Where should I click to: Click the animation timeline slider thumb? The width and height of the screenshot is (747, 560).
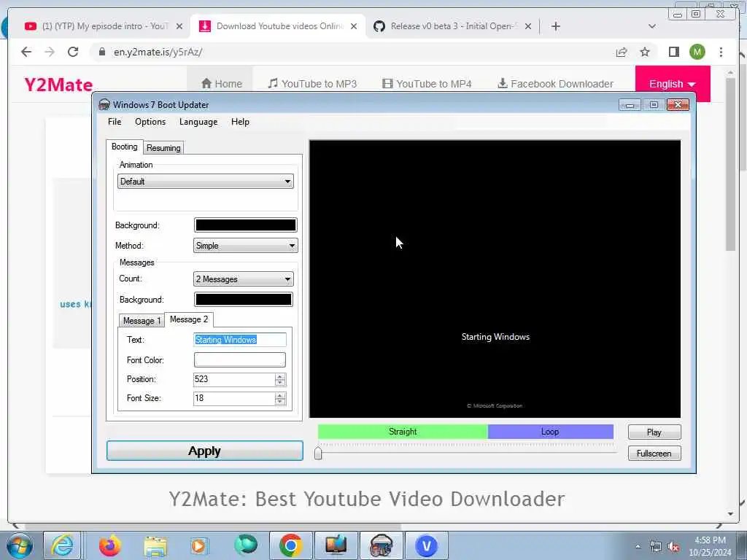318,452
